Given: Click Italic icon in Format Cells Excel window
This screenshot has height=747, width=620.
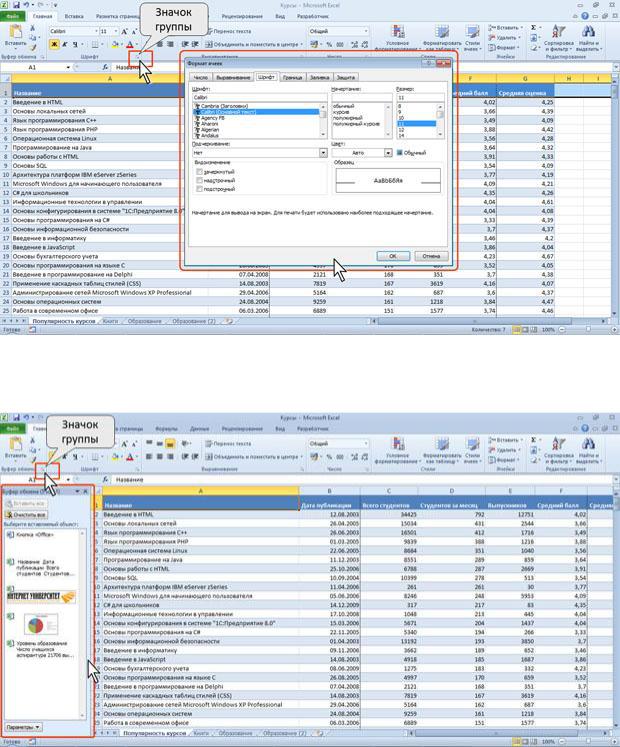Looking at the screenshot, I should coord(64,44).
